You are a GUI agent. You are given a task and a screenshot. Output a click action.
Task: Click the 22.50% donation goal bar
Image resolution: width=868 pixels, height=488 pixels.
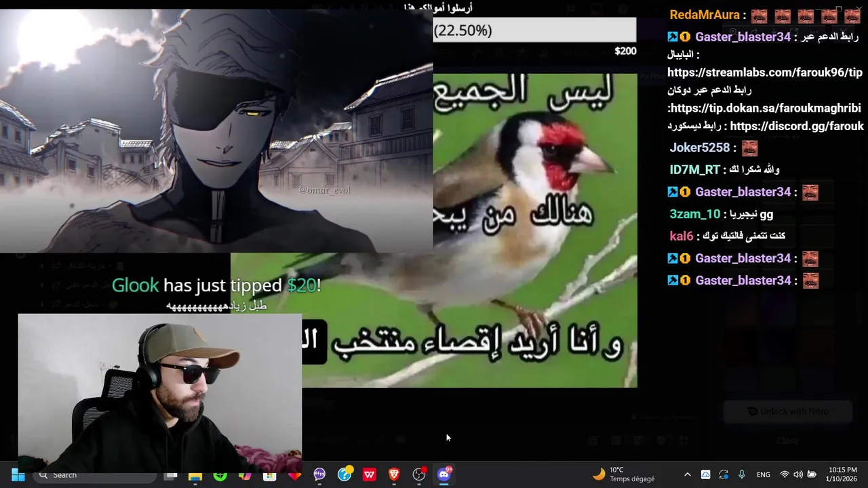point(534,30)
